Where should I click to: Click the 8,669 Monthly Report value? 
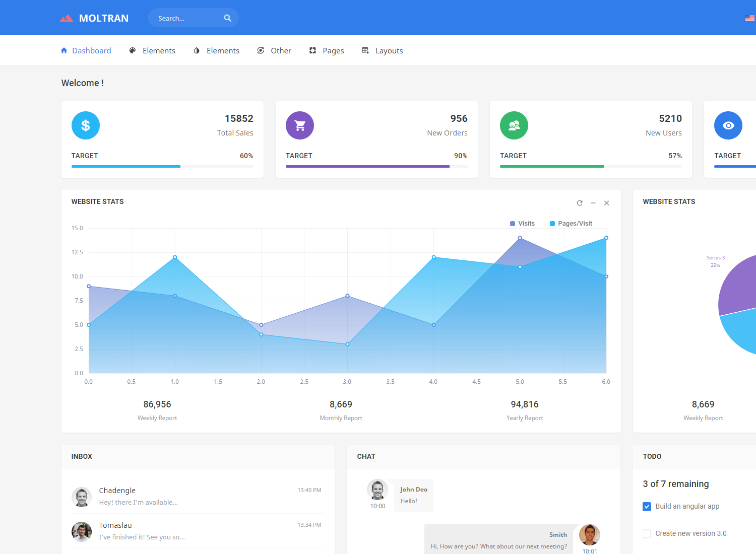341,404
